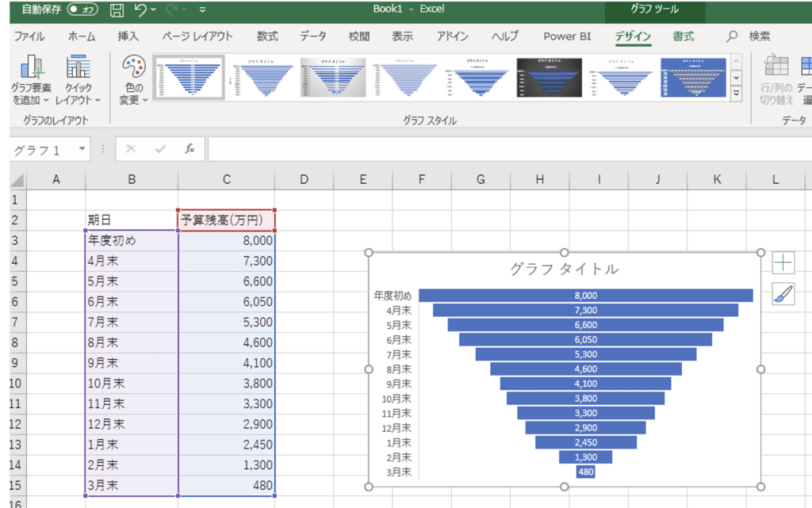
Task: Expand the chart styles gallery More button
Action: pyautogui.click(x=736, y=94)
